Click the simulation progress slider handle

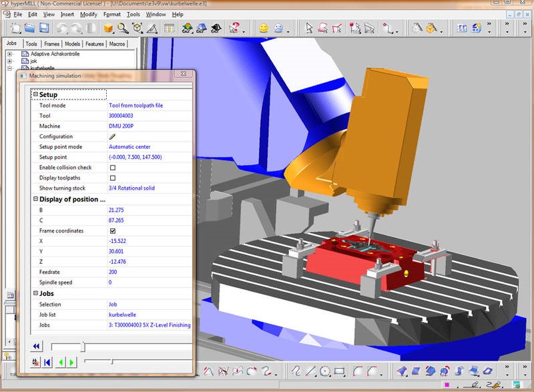[83, 347]
